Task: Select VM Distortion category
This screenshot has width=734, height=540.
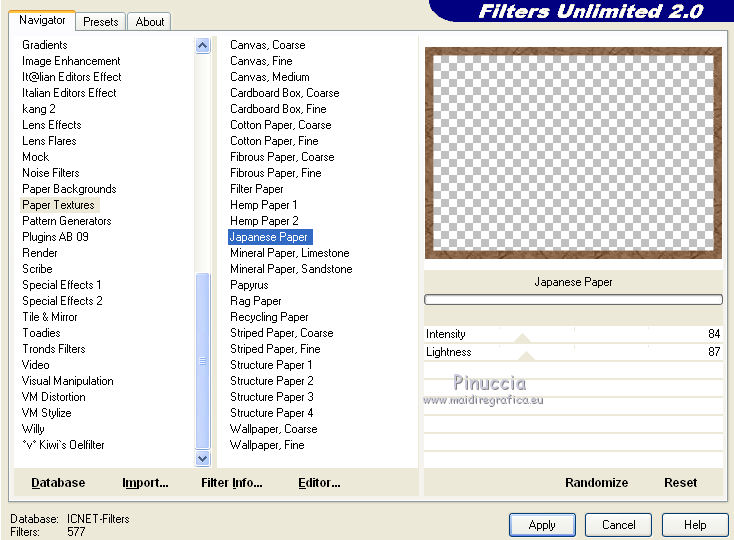Action: (x=54, y=397)
